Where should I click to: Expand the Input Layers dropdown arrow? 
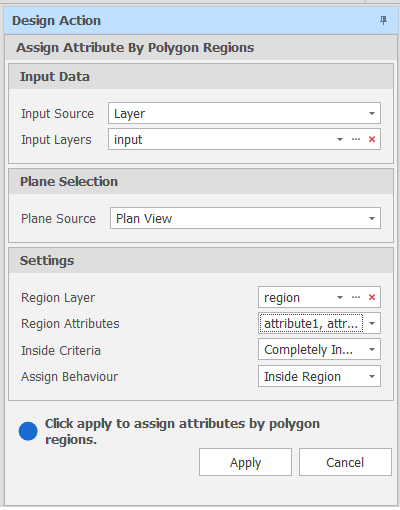[x=340, y=139]
